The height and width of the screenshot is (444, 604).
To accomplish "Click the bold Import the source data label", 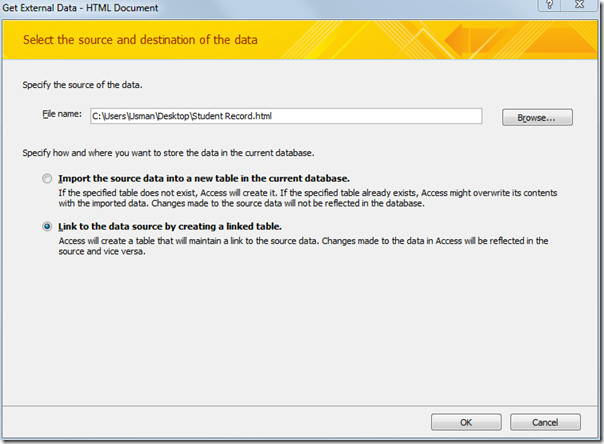I will point(204,179).
